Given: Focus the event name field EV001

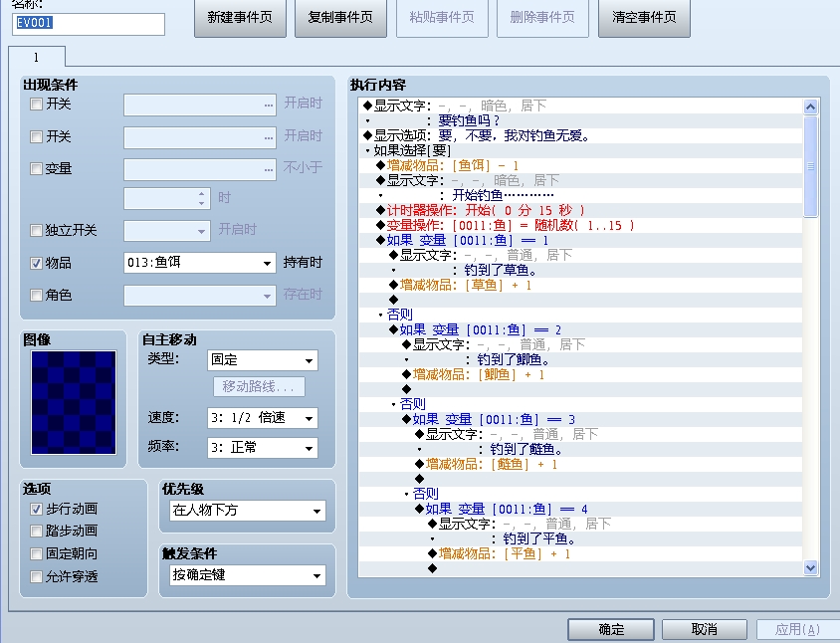Looking at the screenshot, I should pos(89,24).
